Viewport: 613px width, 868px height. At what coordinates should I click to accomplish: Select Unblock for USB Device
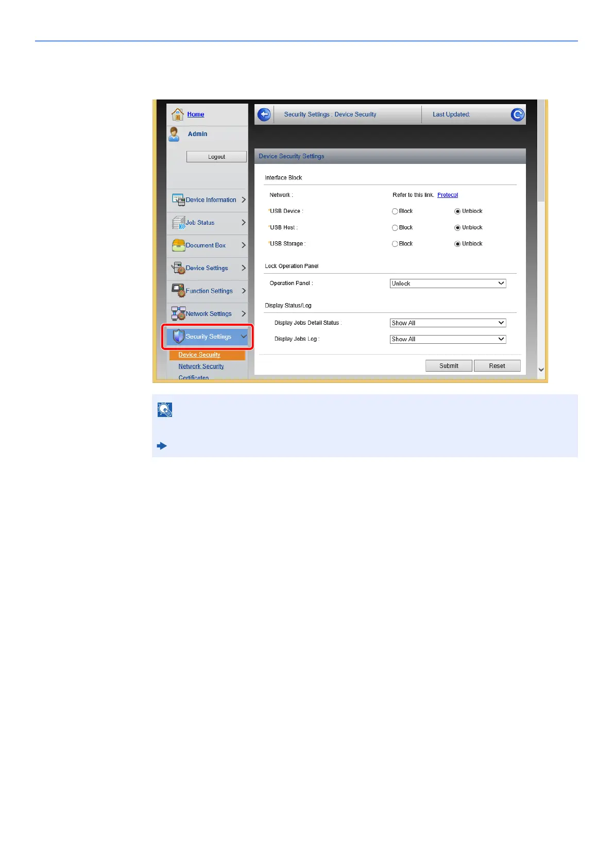point(457,211)
